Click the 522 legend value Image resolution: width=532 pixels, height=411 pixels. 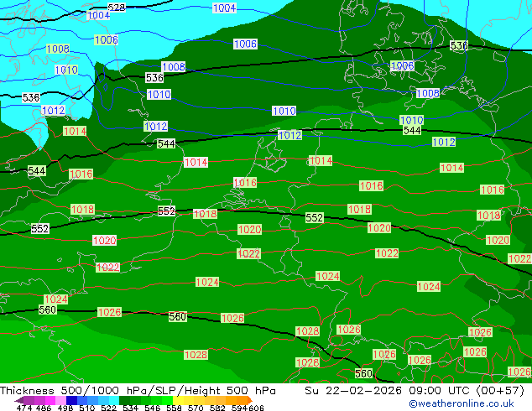point(109,408)
